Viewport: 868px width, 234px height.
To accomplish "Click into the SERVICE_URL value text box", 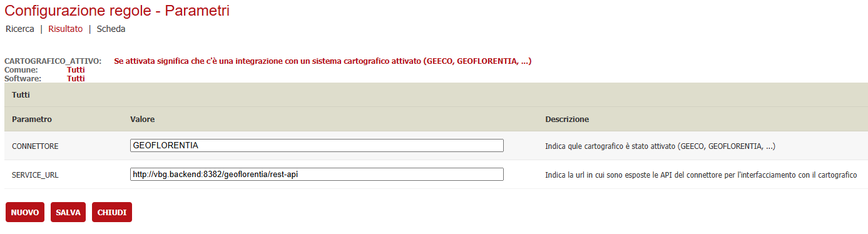I will (317, 174).
